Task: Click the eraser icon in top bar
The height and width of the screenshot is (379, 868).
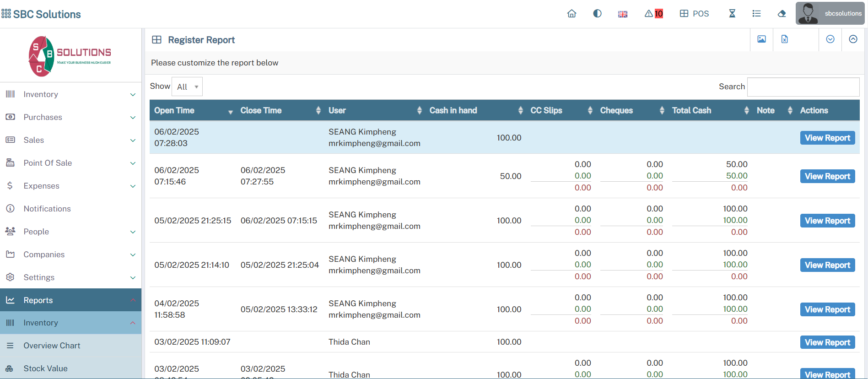Action: (782, 14)
